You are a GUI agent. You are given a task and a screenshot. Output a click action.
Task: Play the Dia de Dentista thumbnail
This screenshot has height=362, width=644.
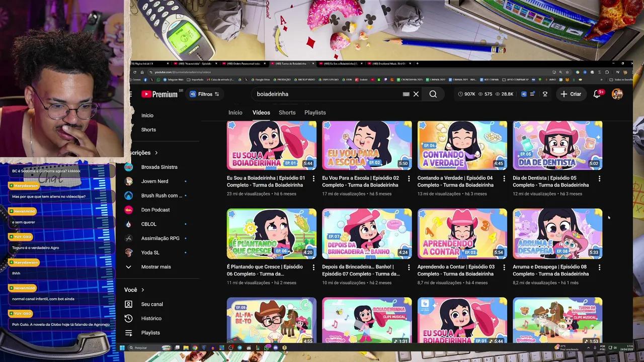[557, 145]
